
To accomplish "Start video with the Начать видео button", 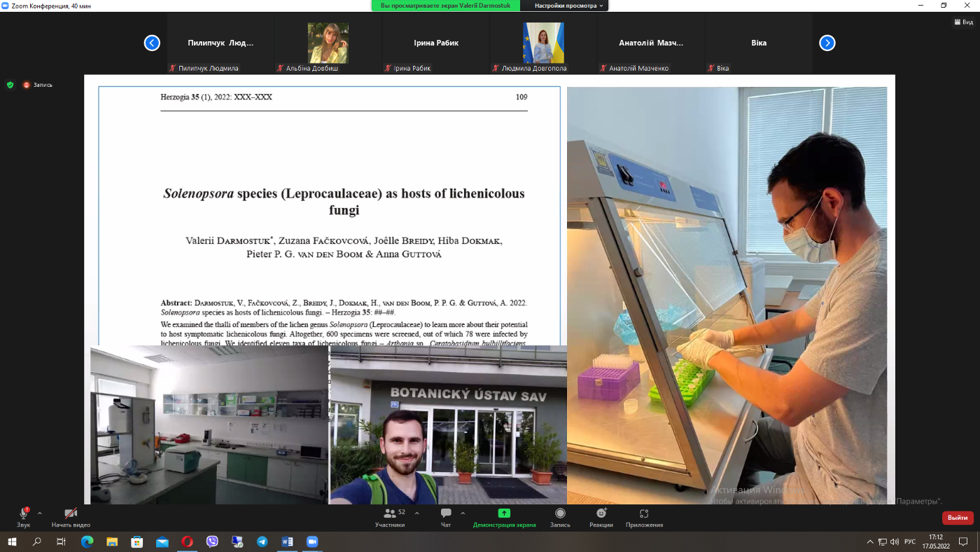I will click(71, 517).
